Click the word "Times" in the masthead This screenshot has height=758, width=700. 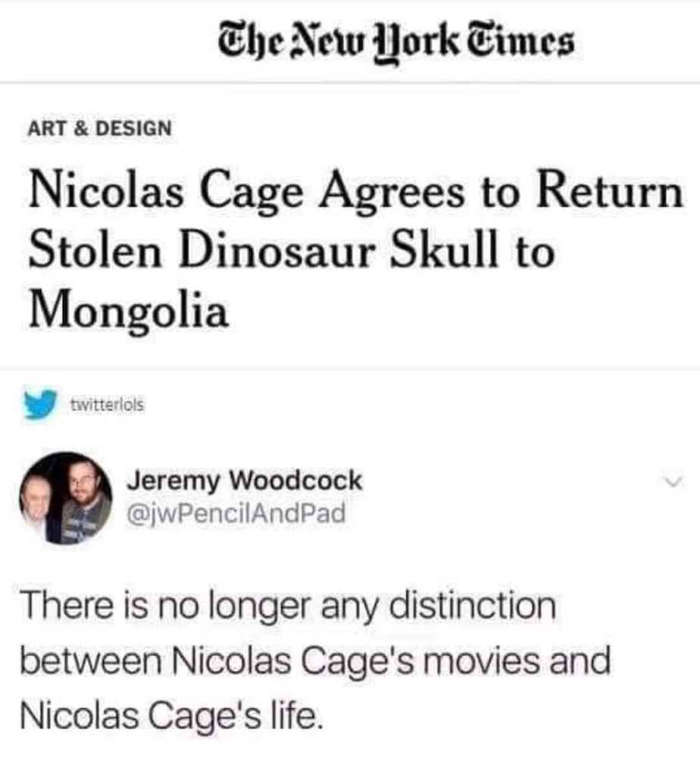522,41
